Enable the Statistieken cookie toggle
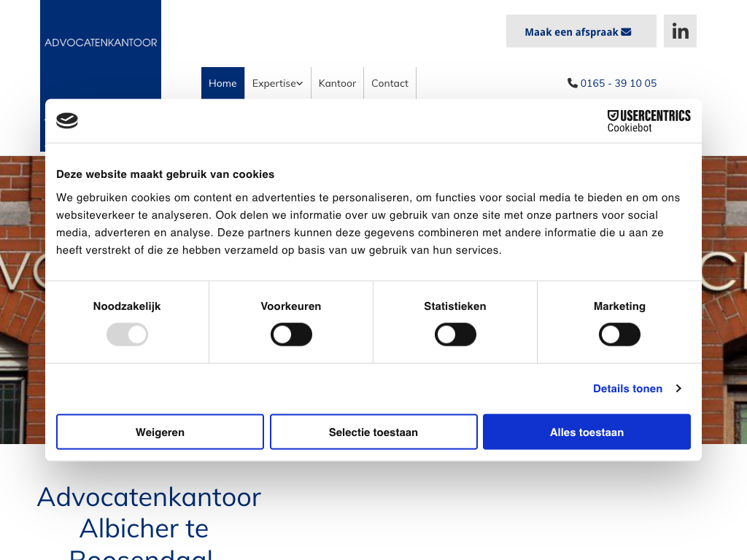The width and height of the screenshot is (747, 560). 455,335
